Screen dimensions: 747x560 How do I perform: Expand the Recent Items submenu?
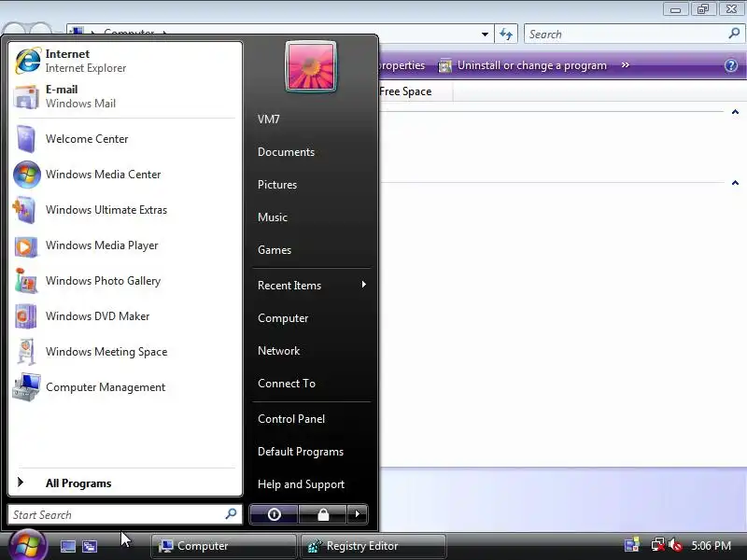311,286
